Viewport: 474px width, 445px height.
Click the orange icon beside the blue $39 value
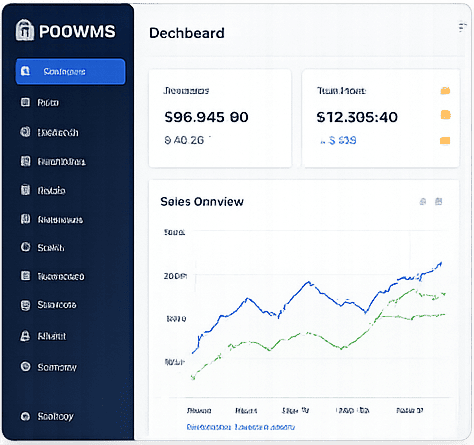pos(445,140)
